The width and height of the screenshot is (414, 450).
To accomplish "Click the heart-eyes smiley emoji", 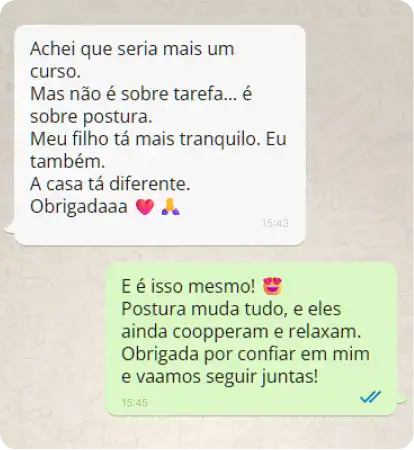I will pyautogui.click(x=272, y=286).
